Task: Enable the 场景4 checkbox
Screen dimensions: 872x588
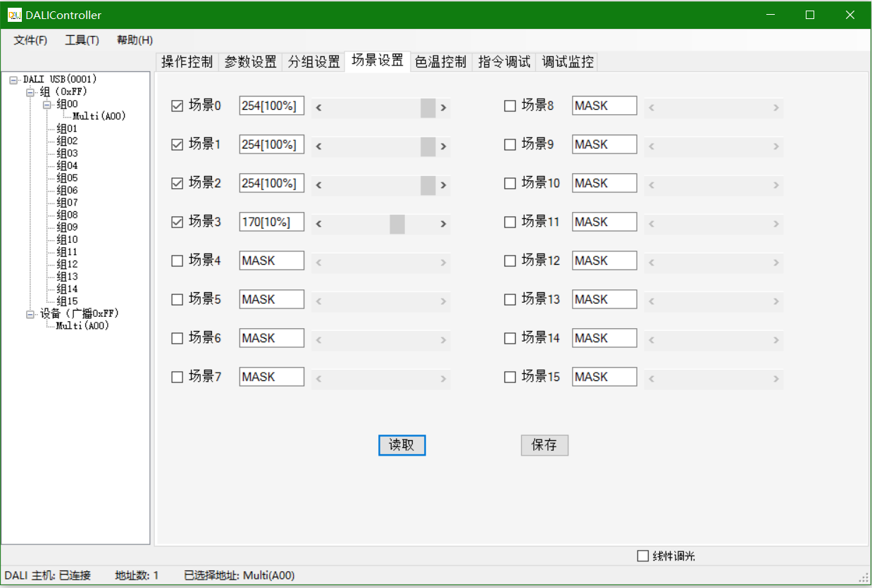Action: (177, 261)
